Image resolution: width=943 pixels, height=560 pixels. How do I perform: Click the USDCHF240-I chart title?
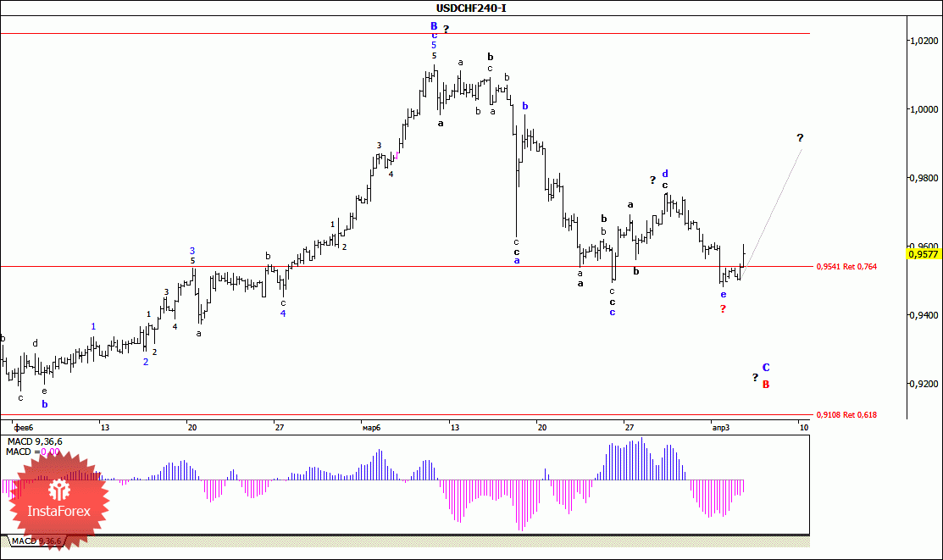click(x=471, y=8)
